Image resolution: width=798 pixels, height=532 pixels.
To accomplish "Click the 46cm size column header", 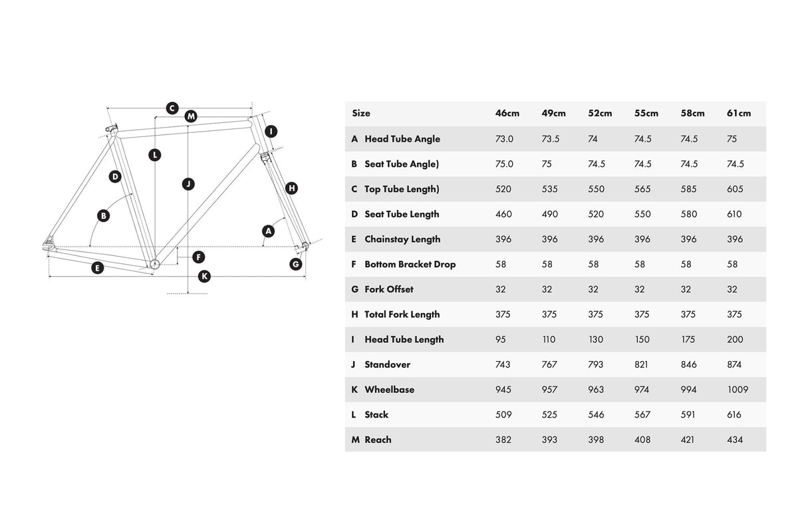I will (x=506, y=113).
